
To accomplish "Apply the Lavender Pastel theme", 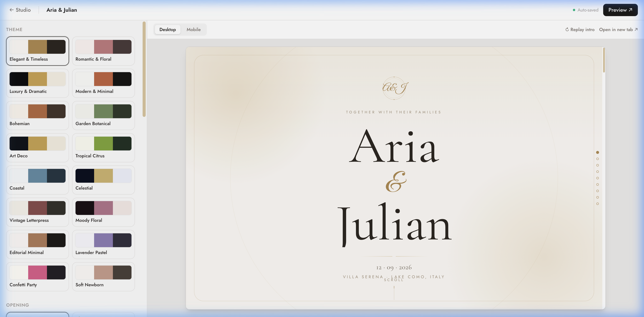I will [103, 245].
